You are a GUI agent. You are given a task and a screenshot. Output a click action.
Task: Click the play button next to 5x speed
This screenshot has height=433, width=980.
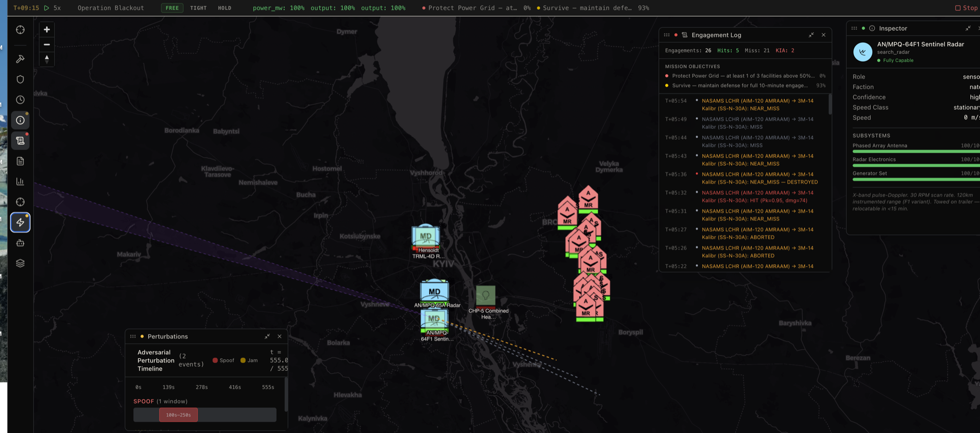point(46,8)
